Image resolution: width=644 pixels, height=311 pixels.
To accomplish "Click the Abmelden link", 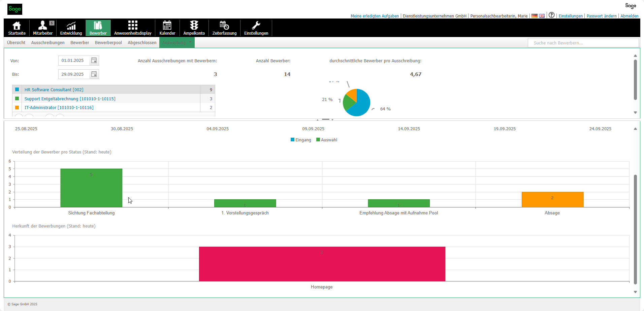I will [x=629, y=16].
